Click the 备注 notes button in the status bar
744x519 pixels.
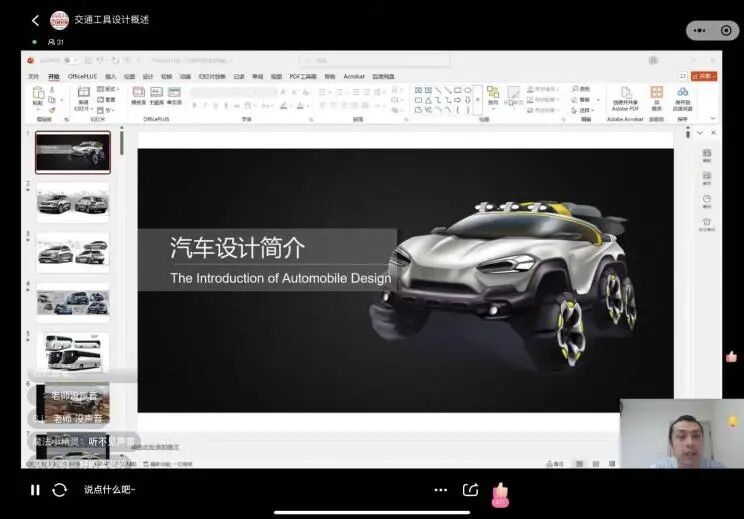pyautogui.click(x=555, y=463)
